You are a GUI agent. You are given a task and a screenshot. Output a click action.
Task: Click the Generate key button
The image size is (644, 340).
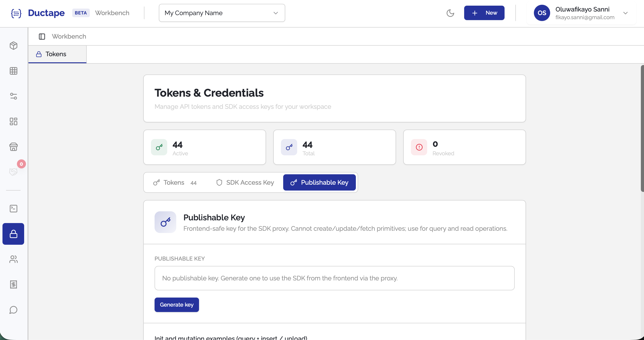(x=176, y=305)
